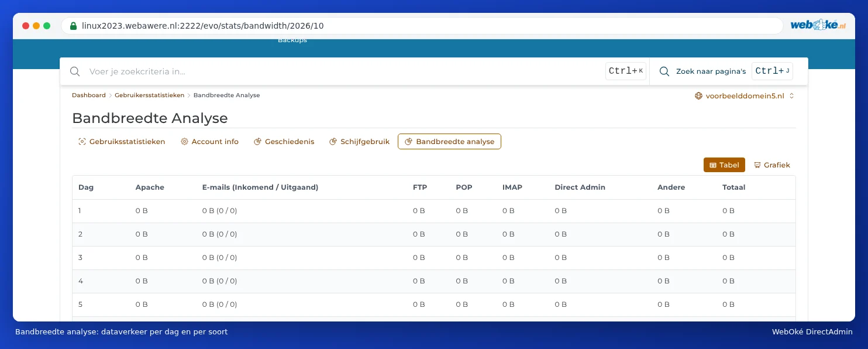Open the Geschiedenis tab

[x=284, y=142]
